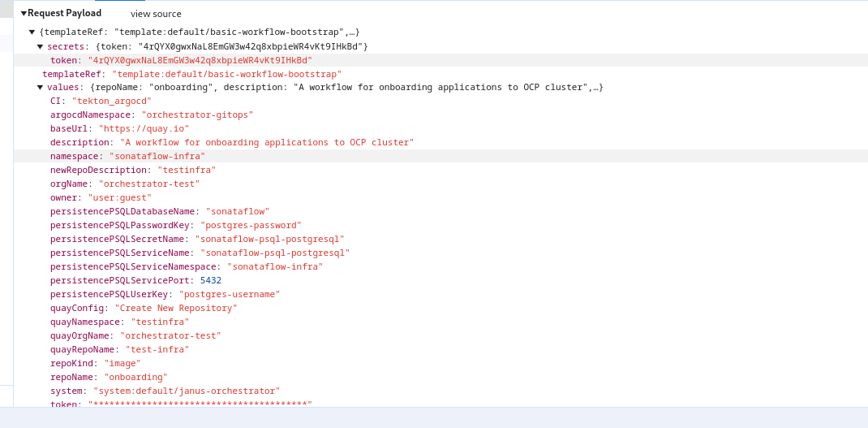Select the owner user:guest row
Screen dimensions: 868x428
click(x=101, y=198)
